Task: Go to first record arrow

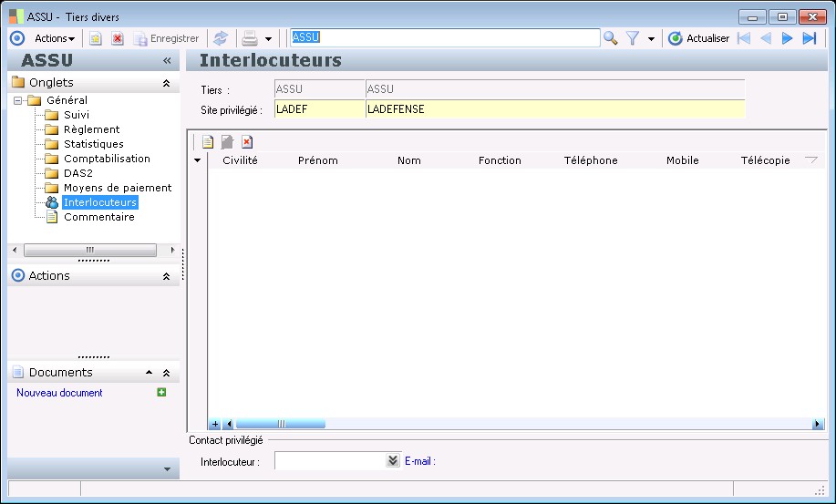Action: click(x=744, y=38)
